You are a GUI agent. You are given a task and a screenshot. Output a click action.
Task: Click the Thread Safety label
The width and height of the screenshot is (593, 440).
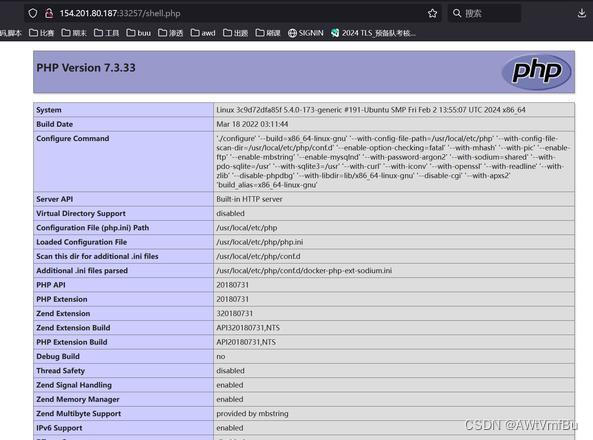[x=61, y=371]
